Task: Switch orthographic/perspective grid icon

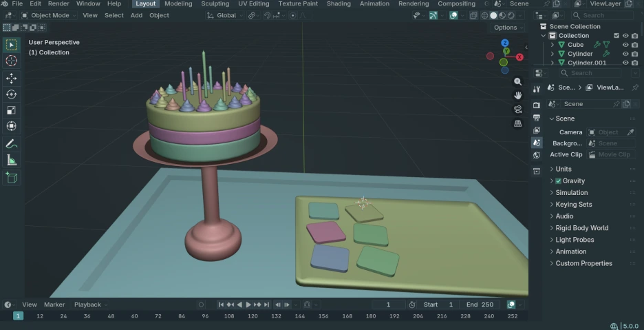Action: 518,123
